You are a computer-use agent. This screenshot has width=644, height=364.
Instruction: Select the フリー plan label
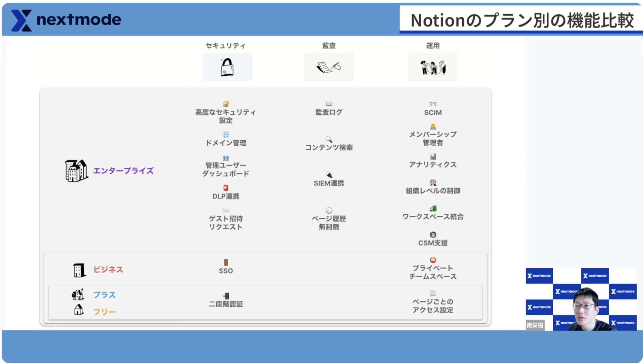click(105, 311)
